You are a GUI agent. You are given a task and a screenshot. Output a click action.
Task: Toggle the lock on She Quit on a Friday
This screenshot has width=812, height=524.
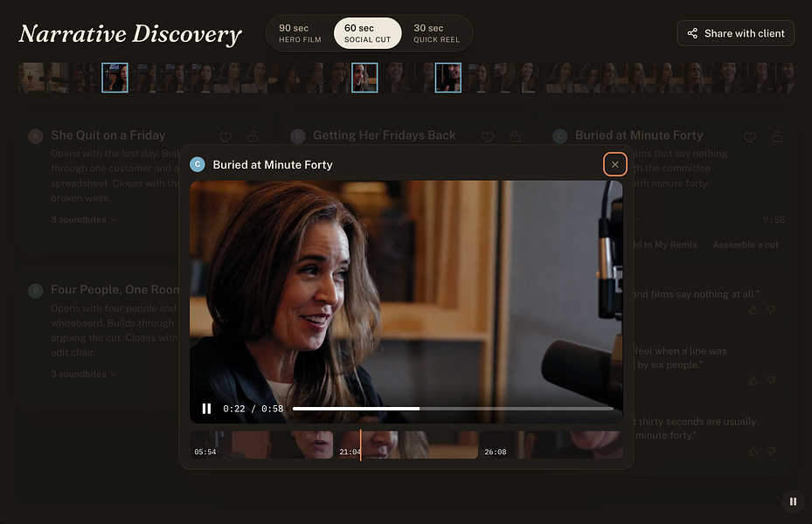click(x=253, y=136)
